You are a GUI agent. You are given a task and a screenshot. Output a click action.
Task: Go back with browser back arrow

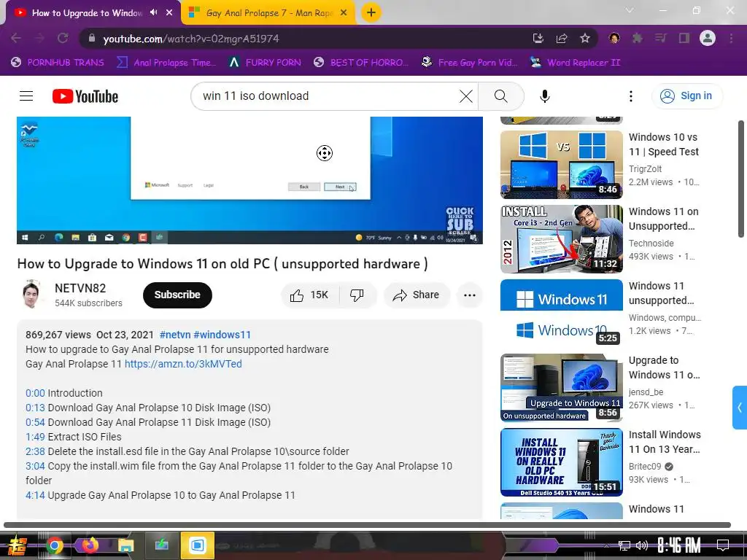click(x=16, y=38)
